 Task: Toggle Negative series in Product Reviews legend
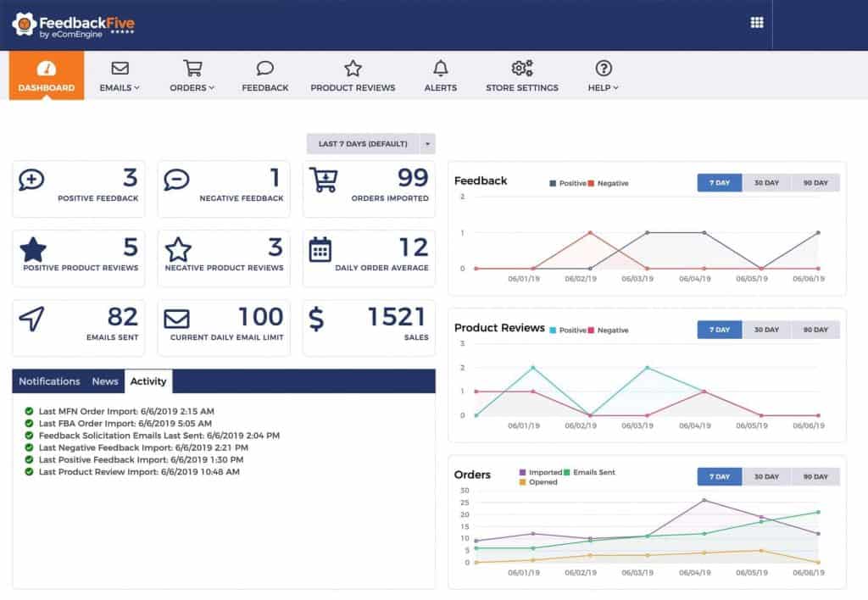click(608, 331)
